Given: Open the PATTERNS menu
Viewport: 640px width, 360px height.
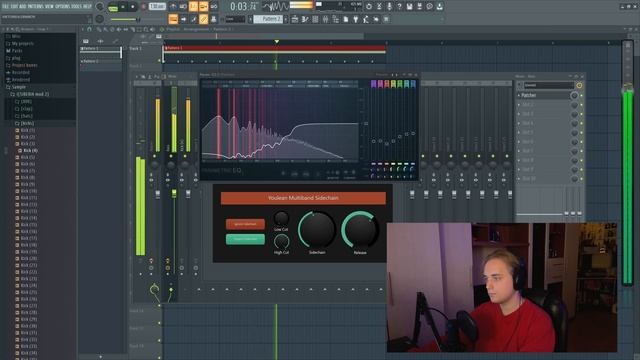Looking at the screenshot, I should pos(35,7).
